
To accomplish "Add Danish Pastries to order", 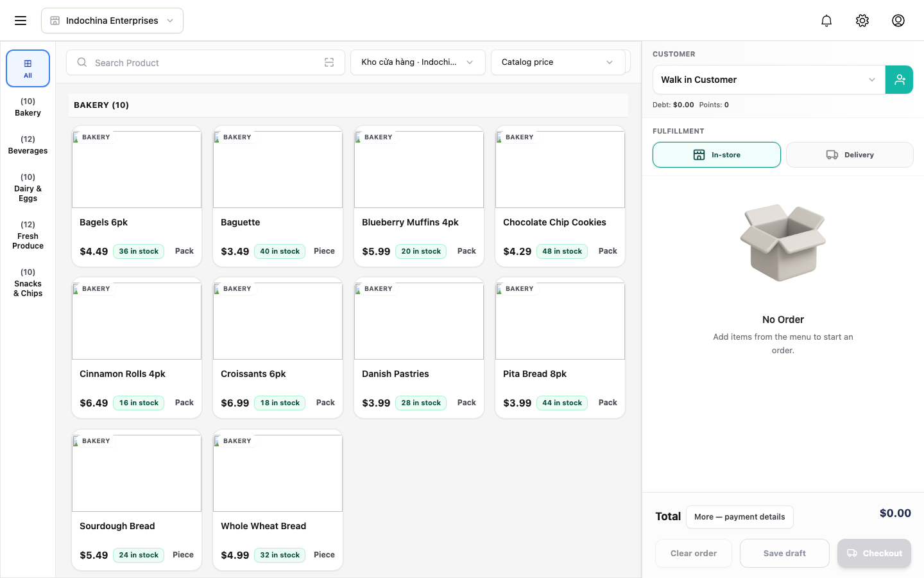I will point(419,348).
